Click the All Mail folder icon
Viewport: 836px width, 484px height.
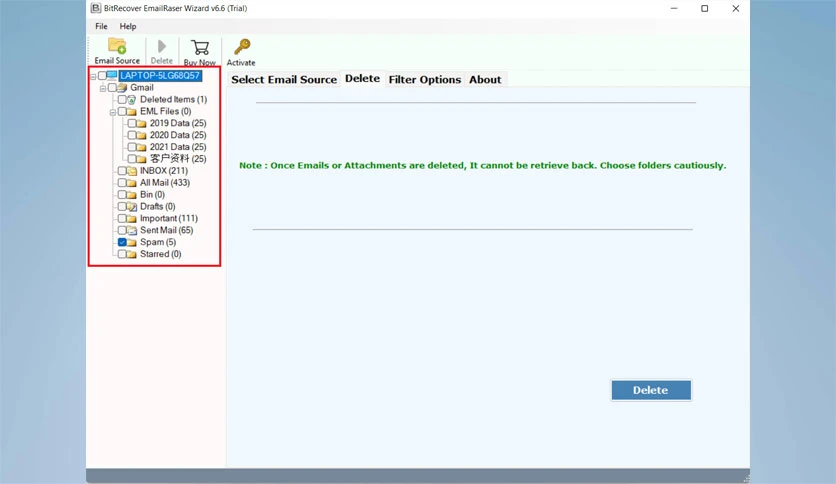pyautogui.click(x=132, y=183)
